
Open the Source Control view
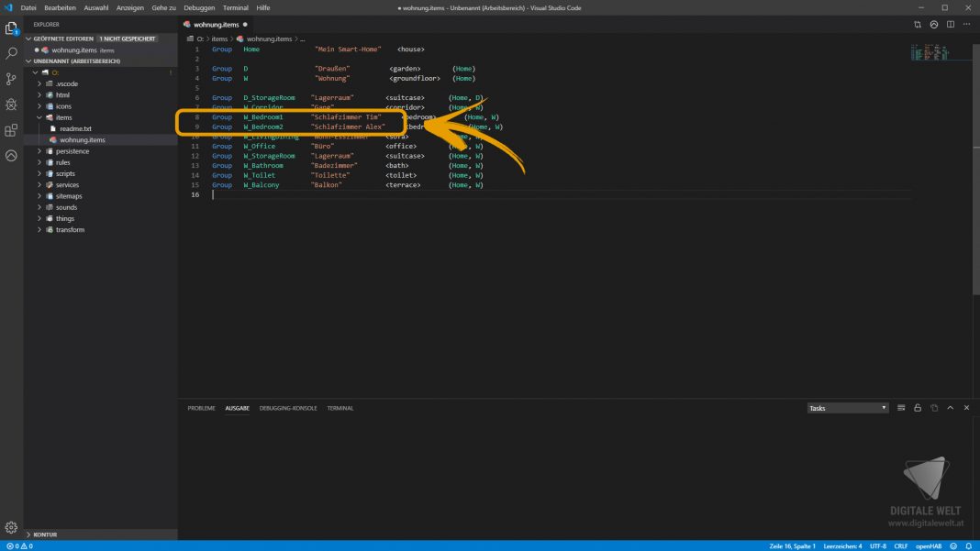[11, 80]
